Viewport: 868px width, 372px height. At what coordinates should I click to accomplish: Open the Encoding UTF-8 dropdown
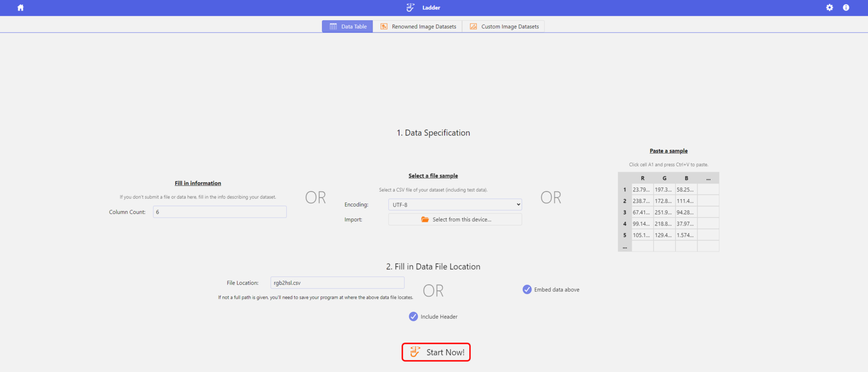point(455,205)
